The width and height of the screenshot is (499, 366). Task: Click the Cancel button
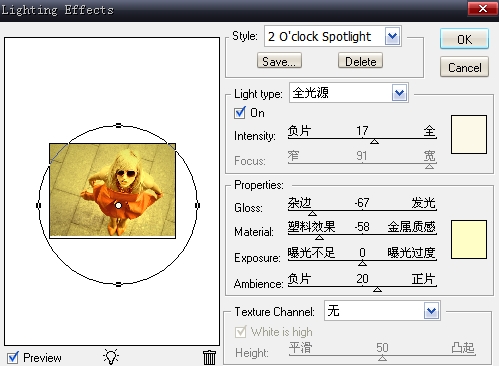(464, 67)
